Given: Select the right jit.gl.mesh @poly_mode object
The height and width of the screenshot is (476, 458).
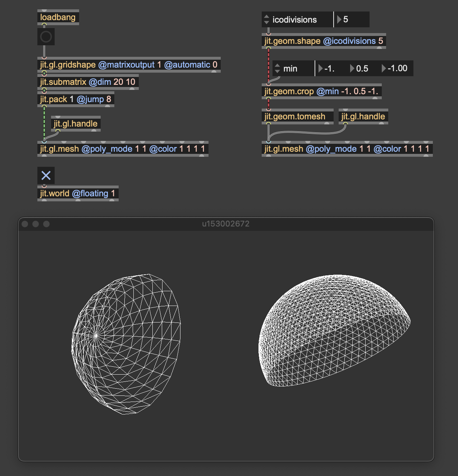Looking at the screenshot, I should tap(347, 149).
